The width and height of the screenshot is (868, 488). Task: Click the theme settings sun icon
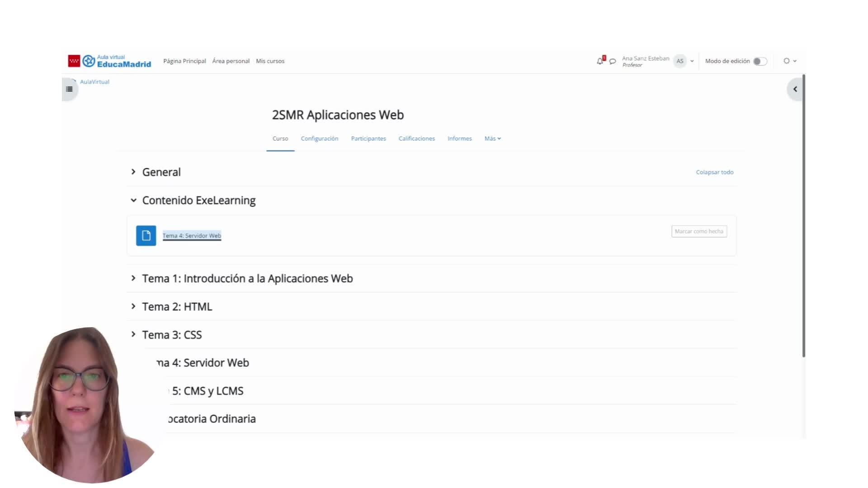787,61
